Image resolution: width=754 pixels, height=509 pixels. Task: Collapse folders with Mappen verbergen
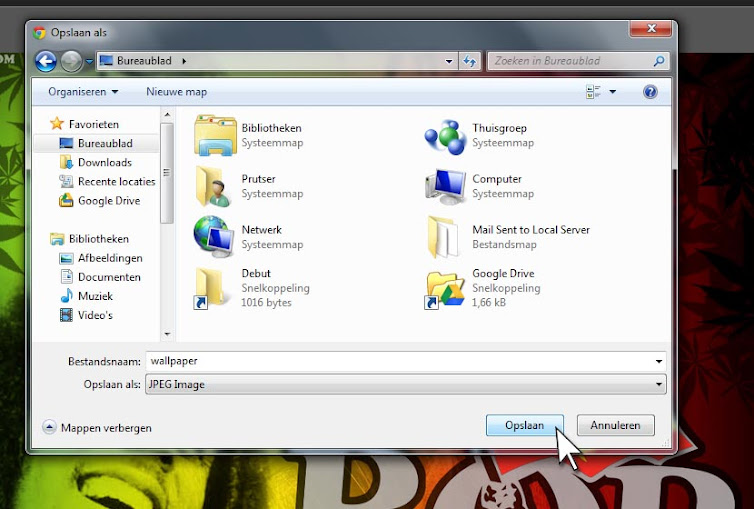97,427
